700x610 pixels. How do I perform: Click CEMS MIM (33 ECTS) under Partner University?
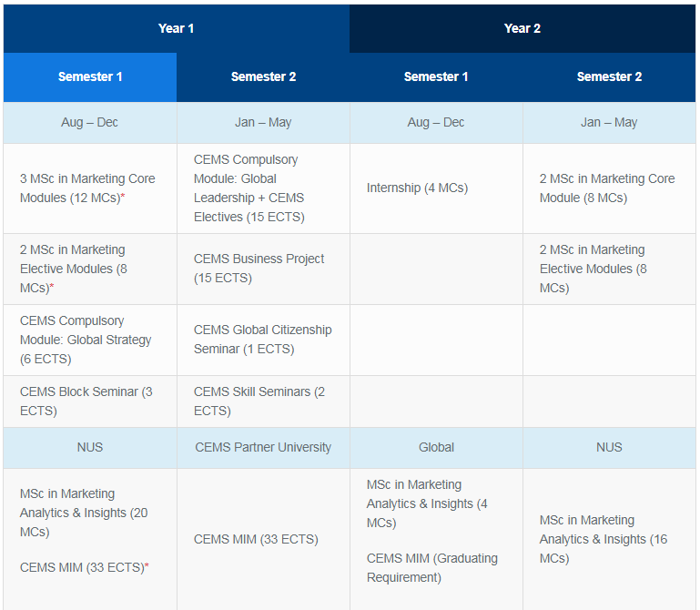tap(256, 540)
